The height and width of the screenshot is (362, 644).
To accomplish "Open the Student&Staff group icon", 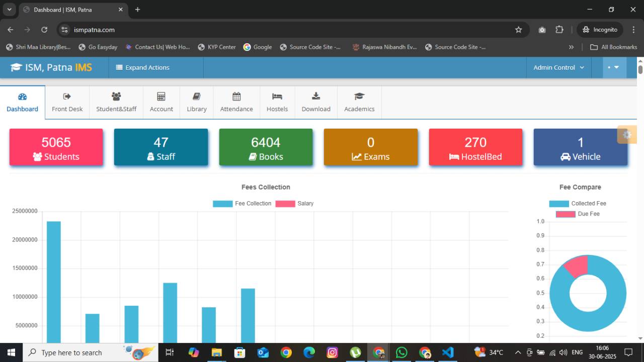I will (x=116, y=97).
